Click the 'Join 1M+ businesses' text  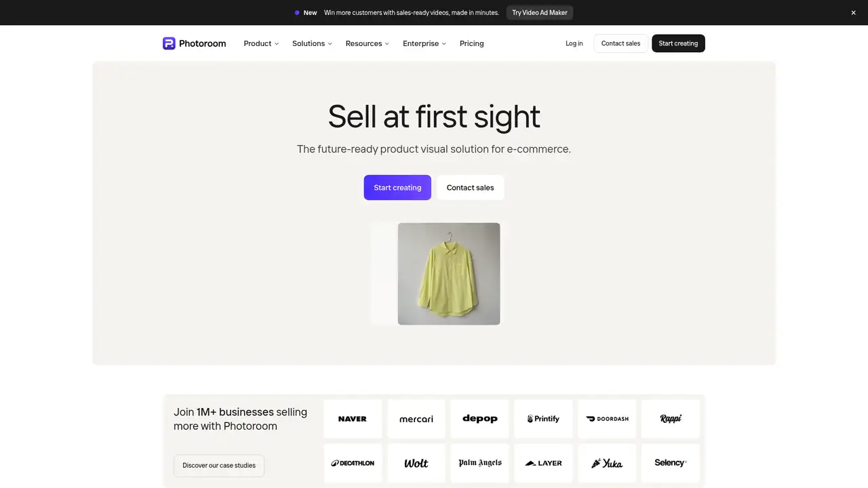click(x=240, y=419)
